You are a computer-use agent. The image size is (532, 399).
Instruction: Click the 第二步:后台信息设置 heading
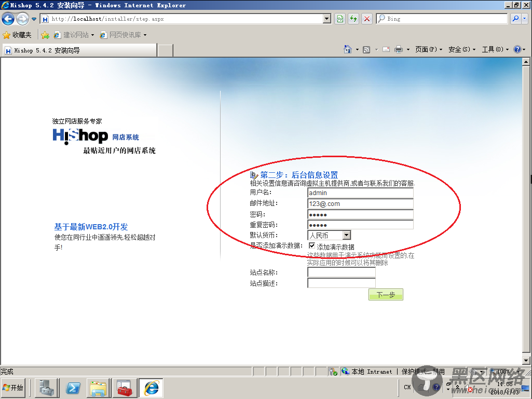[x=299, y=175]
